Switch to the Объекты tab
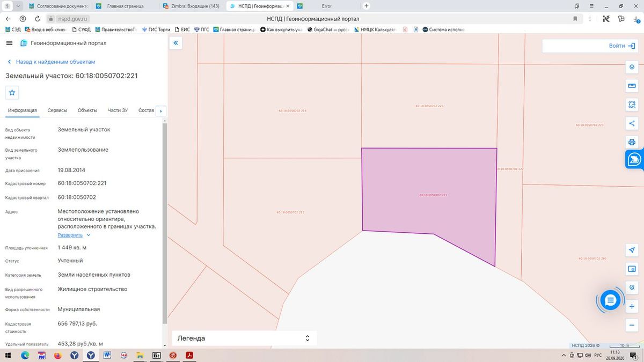Screen dimensions: 644x362 click(87, 110)
